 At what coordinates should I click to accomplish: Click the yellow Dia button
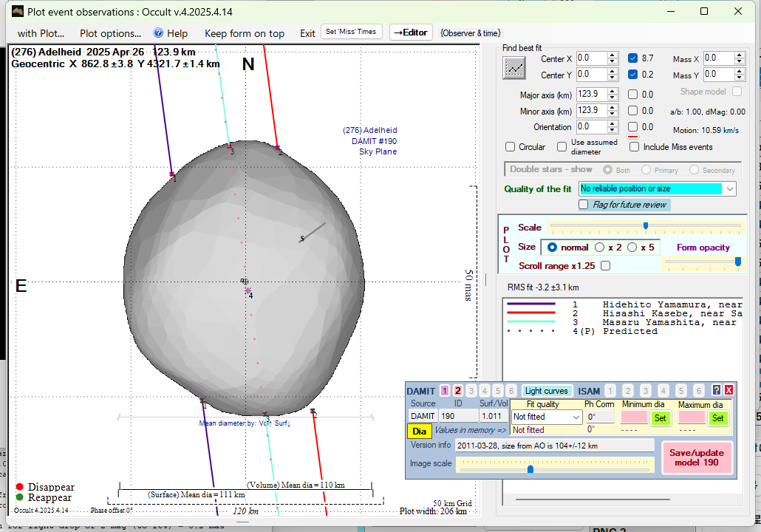(x=419, y=431)
